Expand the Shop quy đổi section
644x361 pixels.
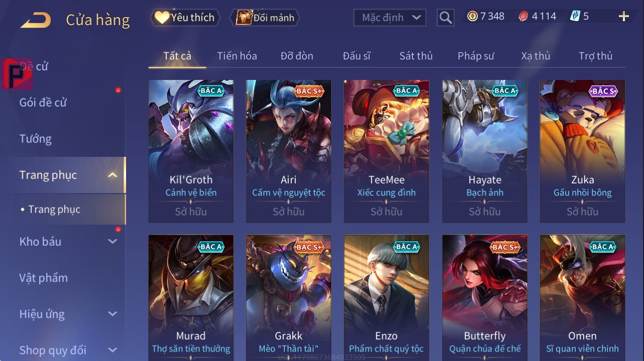[113, 350]
